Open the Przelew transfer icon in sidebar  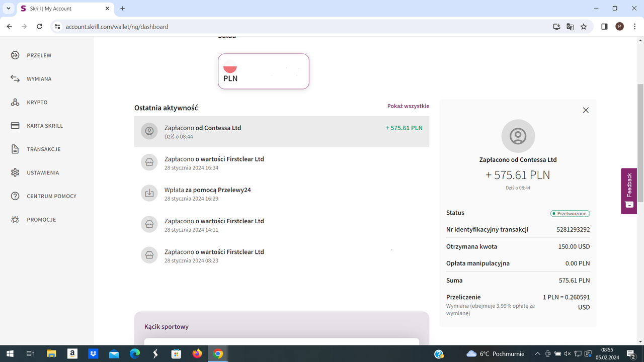[15, 55]
